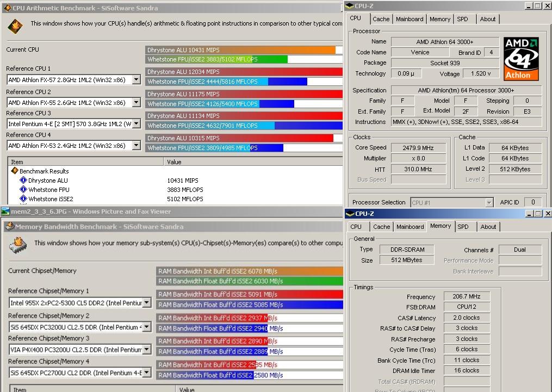This screenshot has height=392, width=552.
Task: Click the CAS# Latency 2.0 clocks field
Action: coord(467,318)
